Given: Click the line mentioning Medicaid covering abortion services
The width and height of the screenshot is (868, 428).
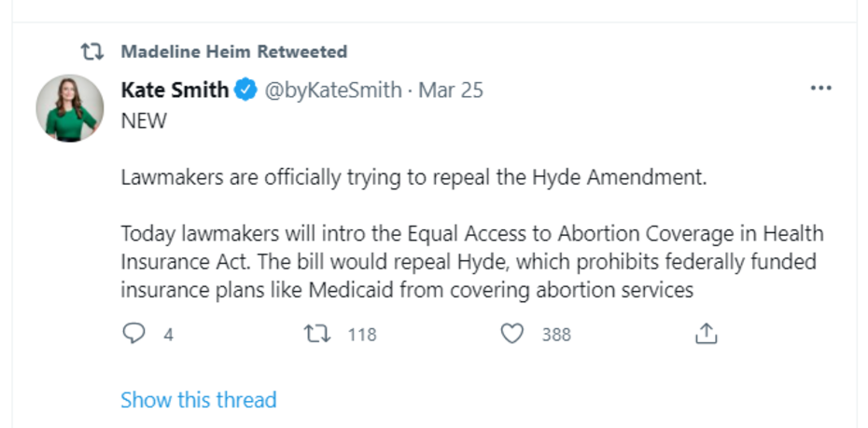Looking at the screenshot, I should point(407,290).
